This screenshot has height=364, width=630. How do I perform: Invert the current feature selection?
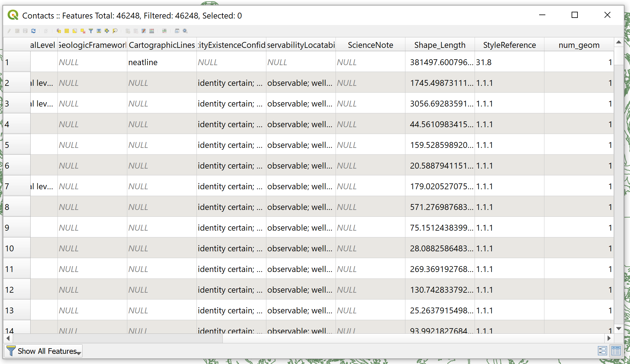(x=74, y=31)
